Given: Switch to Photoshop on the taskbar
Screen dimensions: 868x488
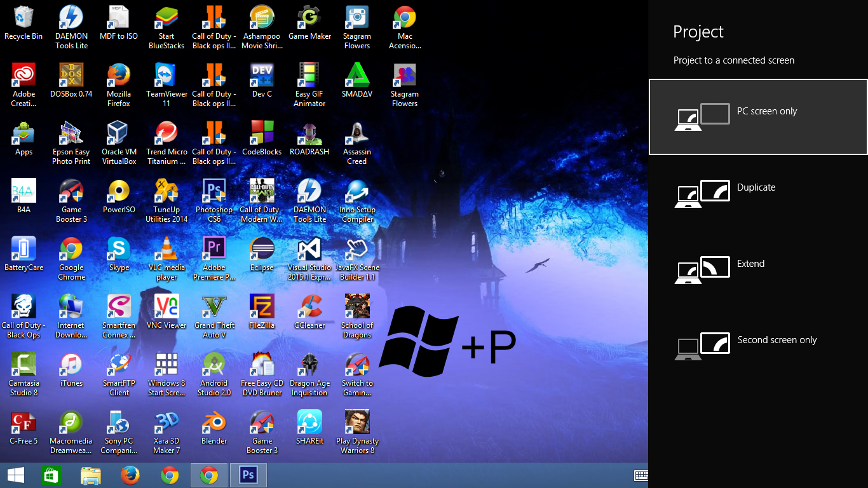Looking at the screenshot, I should 248,475.
